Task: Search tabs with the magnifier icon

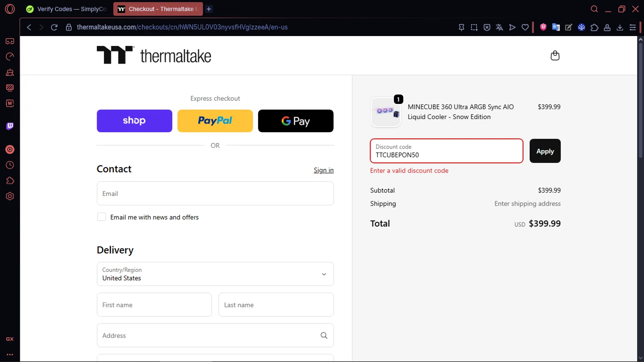Action: point(594,9)
